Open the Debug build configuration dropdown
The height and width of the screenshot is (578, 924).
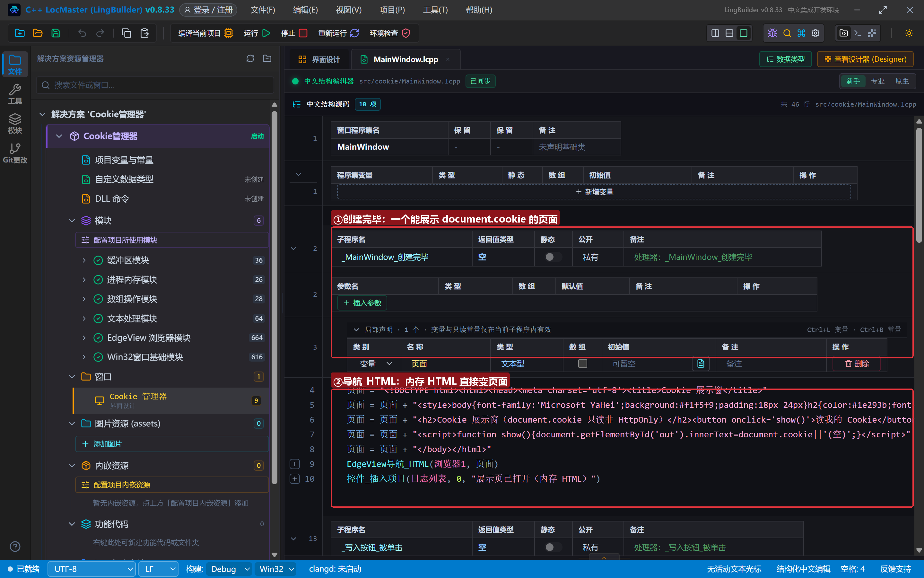tap(229, 569)
